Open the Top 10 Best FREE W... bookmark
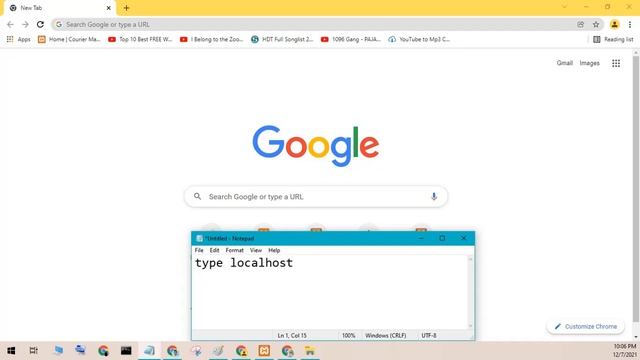 point(140,39)
